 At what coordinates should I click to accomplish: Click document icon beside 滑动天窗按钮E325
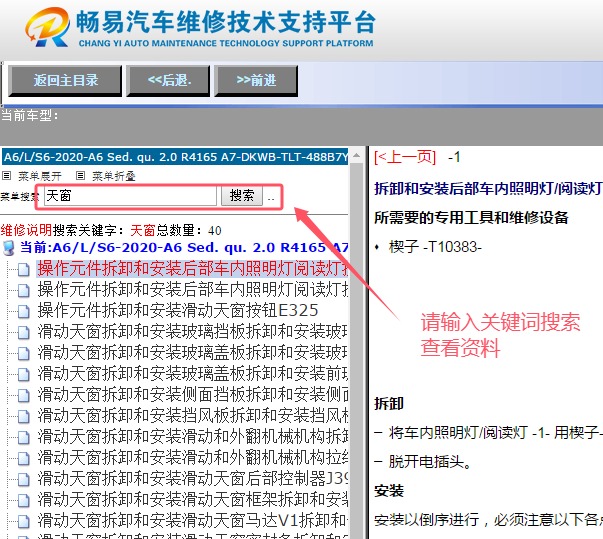(x=23, y=312)
